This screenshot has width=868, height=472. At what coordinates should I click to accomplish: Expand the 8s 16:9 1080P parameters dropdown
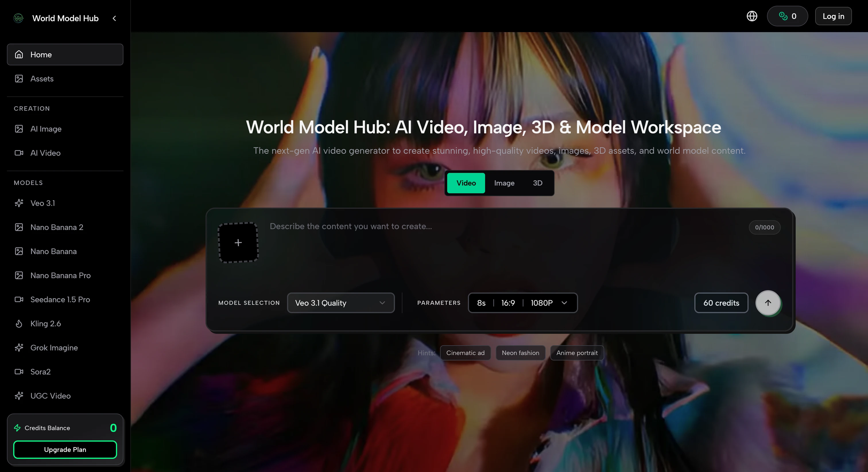pyautogui.click(x=522, y=303)
